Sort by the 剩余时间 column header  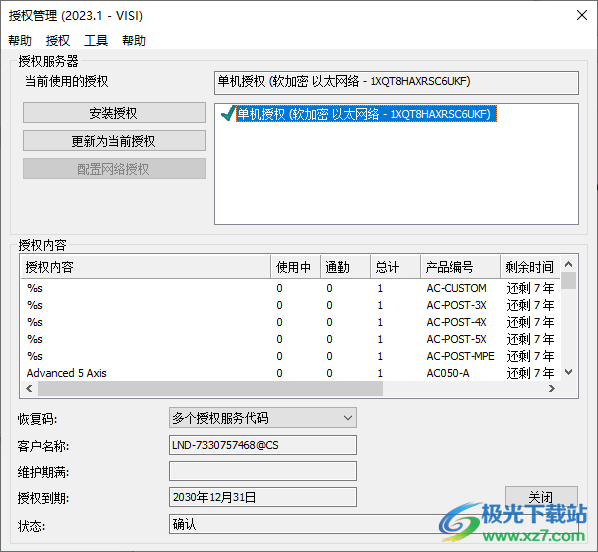pyautogui.click(x=530, y=267)
